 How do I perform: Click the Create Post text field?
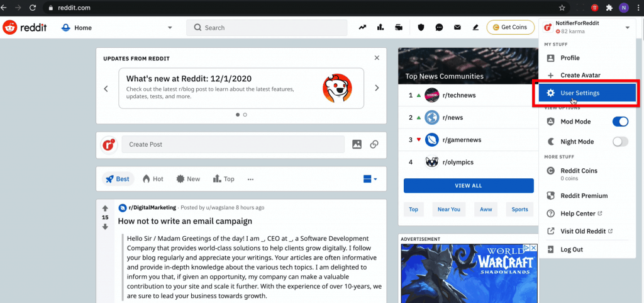click(x=233, y=144)
